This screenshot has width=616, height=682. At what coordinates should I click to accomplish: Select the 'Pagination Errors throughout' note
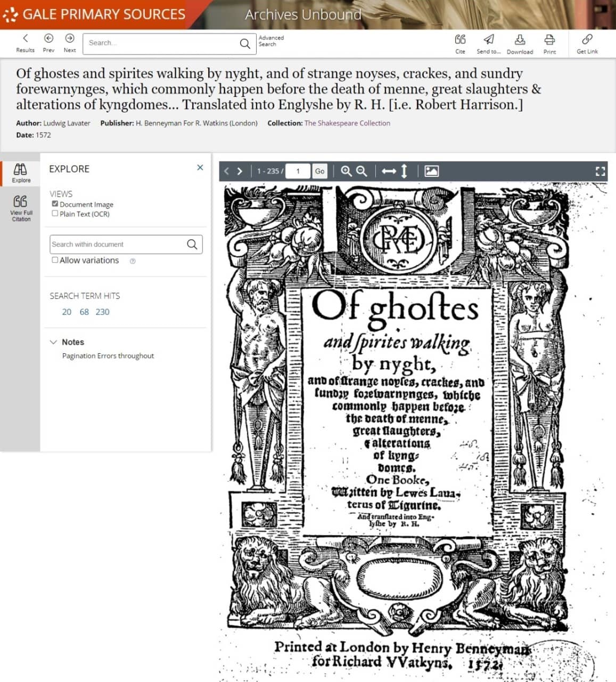[x=108, y=356]
